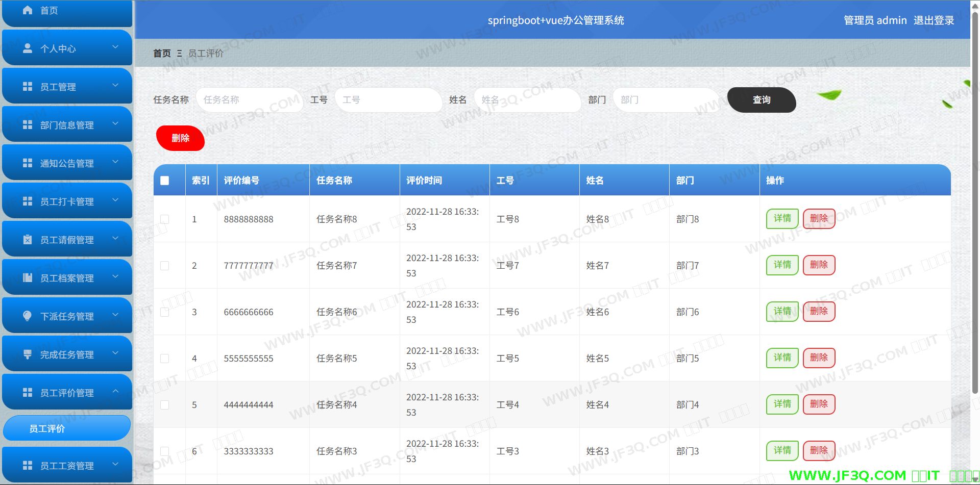The width and height of the screenshot is (980, 485).
Task: Focus the 任务名称 search input field
Action: [x=249, y=100]
